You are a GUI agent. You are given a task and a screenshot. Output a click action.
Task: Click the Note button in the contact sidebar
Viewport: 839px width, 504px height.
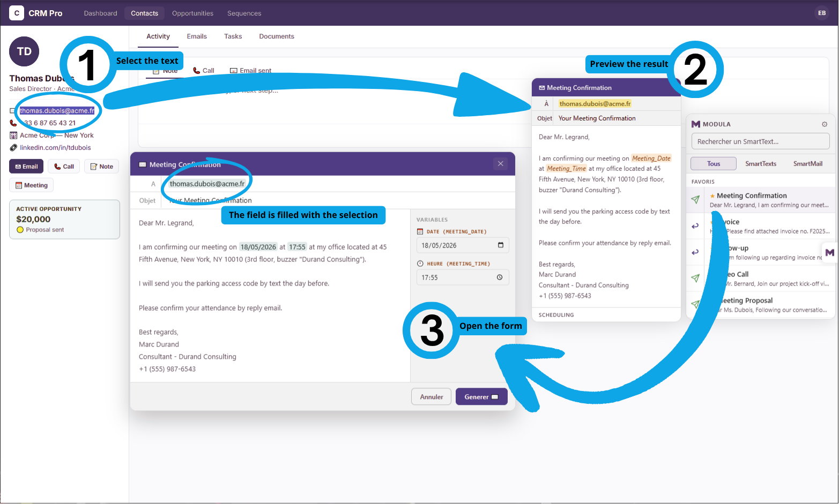(x=101, y=167)
